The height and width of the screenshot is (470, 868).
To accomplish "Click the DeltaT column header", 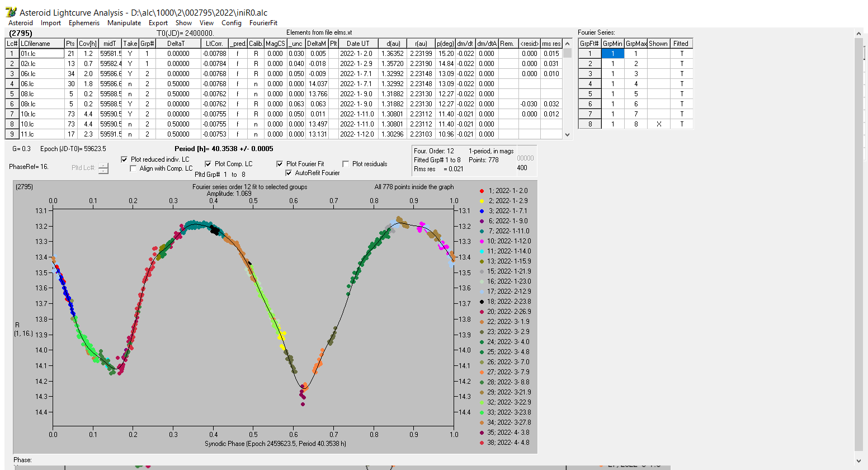I will (x=178, y=44).
